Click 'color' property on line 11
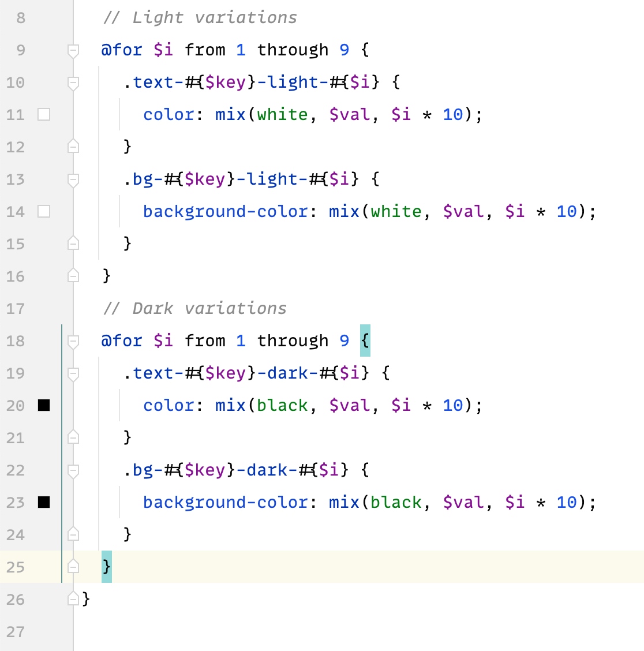 [x=169, y=115]
